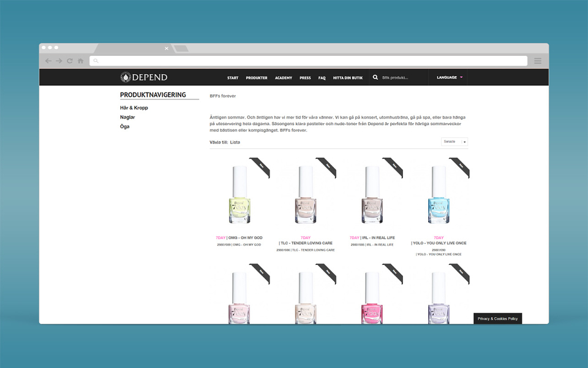Go to HITTA DIN BUTIK page
Viewport: 588px width, 368px height.
point(348,78)
